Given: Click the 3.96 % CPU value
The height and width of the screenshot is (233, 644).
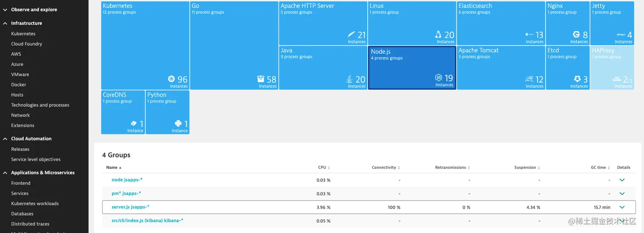Looking at the screenshot, I should click(323, 207).
